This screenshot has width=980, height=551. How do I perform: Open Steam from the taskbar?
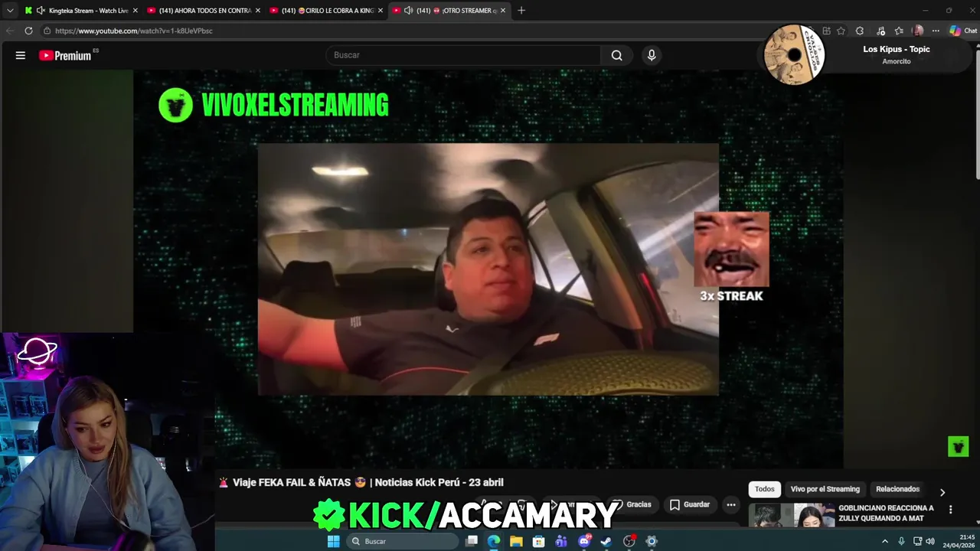pyautogui.click(x=606, y=541)
